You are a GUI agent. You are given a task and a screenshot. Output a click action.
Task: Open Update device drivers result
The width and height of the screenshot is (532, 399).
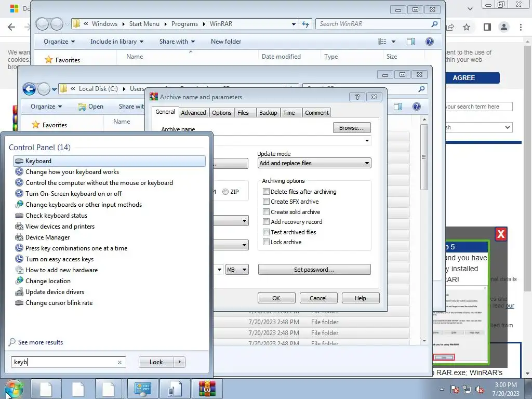(x=55, y=292)
